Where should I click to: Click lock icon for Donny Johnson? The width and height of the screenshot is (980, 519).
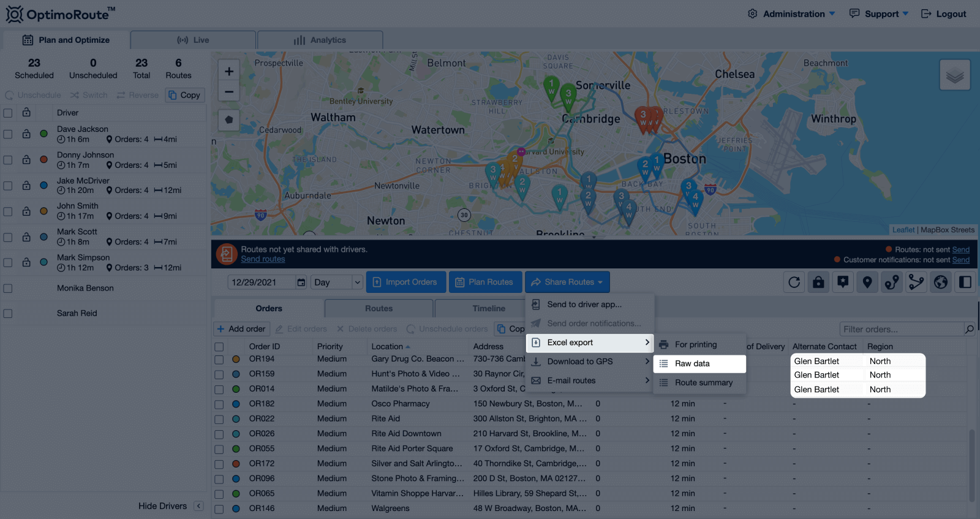(26, 159)
